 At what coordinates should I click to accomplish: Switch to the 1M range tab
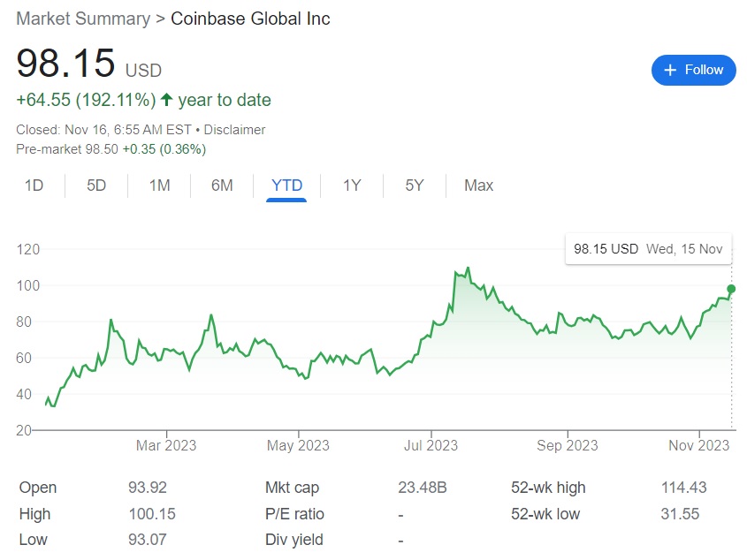159,185
